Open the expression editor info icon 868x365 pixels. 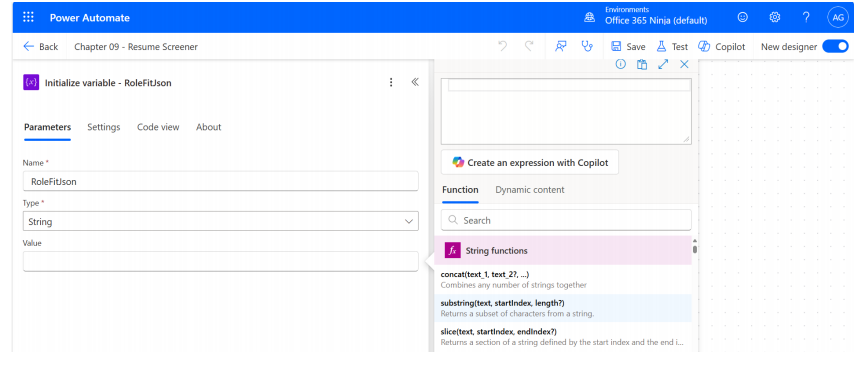pos(621,64)
